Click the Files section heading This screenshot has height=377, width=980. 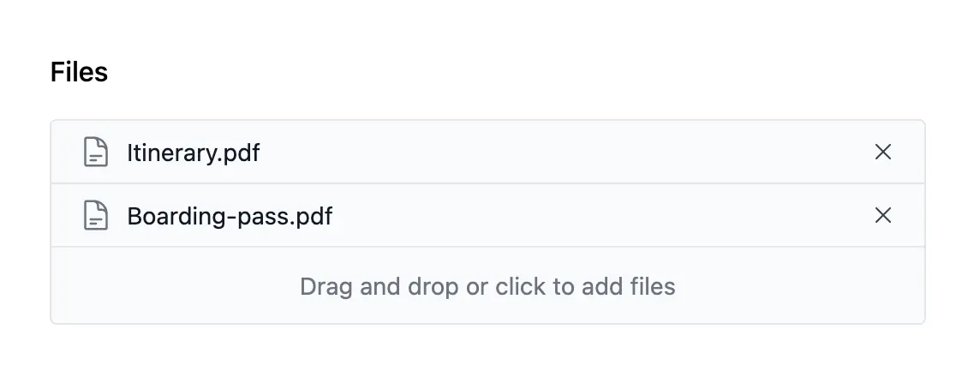(x=79, y=73)
